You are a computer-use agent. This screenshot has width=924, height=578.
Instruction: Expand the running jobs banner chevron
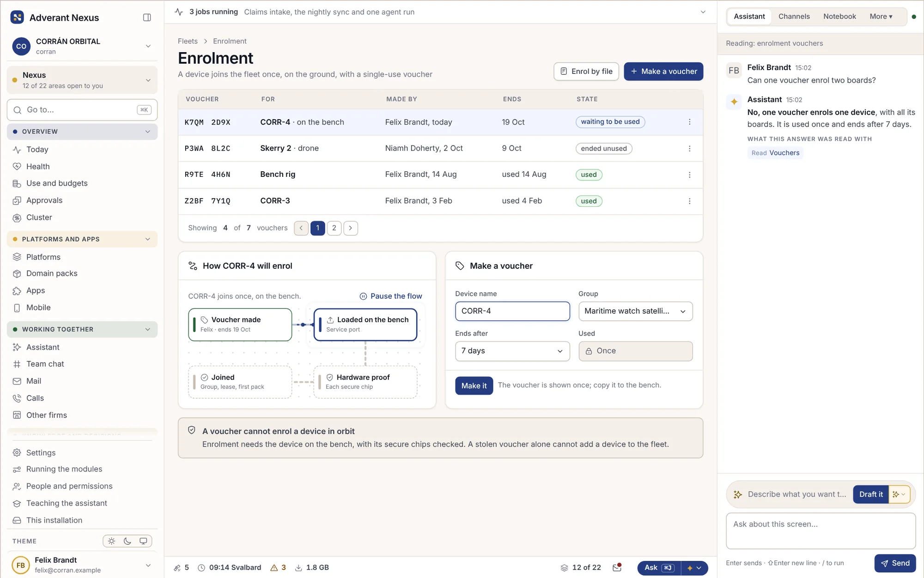pyautogui.click(x=703, y=12)
